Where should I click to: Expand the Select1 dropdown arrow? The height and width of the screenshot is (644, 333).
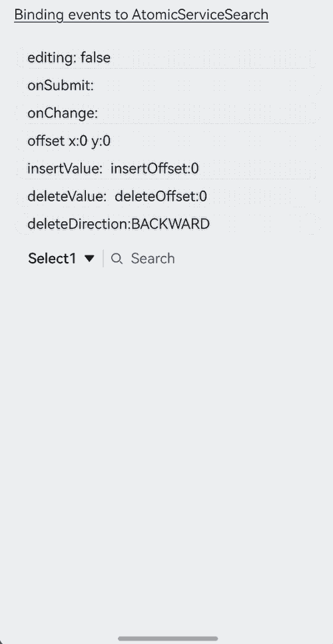[89, 259]
